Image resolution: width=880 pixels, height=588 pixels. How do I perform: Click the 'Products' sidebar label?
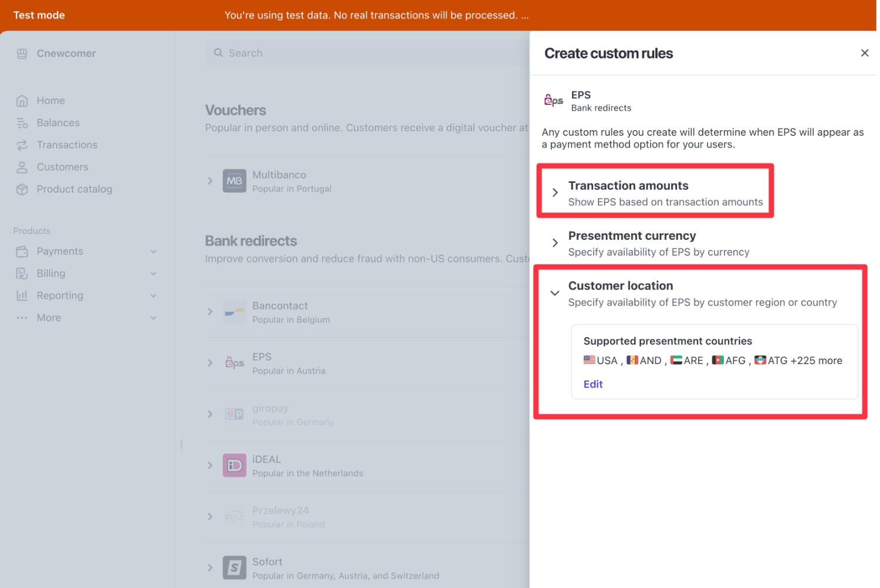[32, 231]
